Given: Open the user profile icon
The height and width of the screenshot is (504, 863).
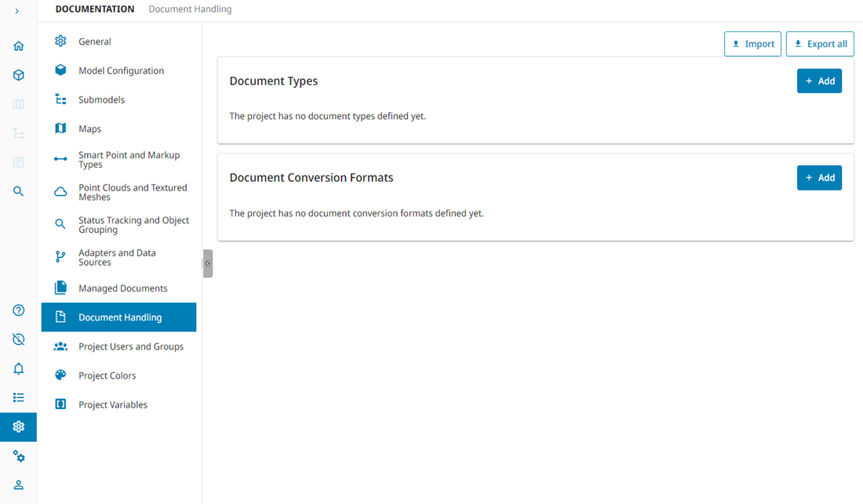Looking at the screenshot, I should click(x=18, y=484).
